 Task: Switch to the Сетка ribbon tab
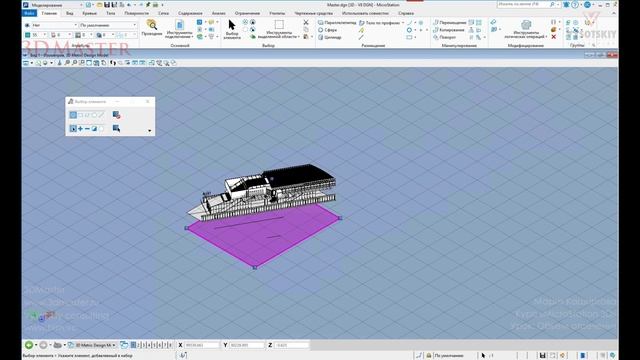(x=164, y=13)
